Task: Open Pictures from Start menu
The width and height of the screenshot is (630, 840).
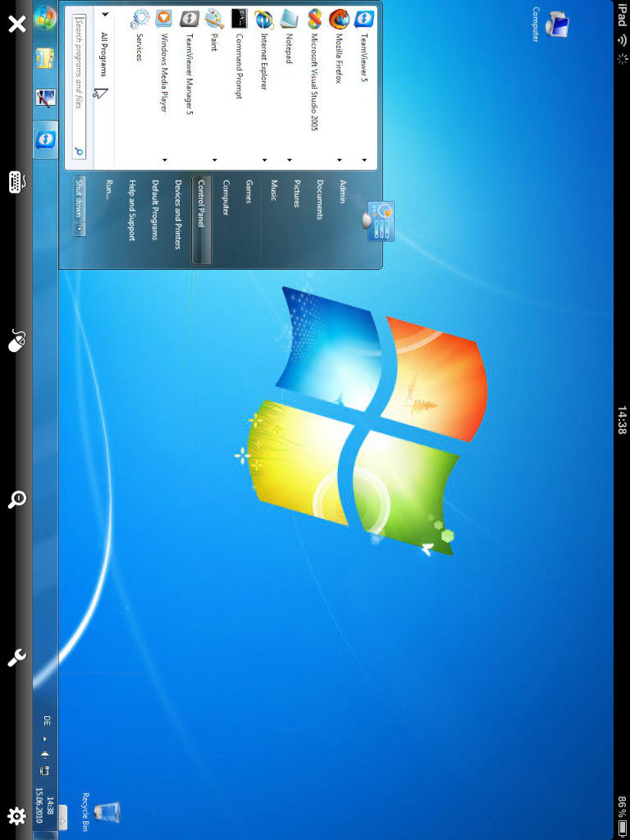Action: pyautogui.click(x=296, y=194)
